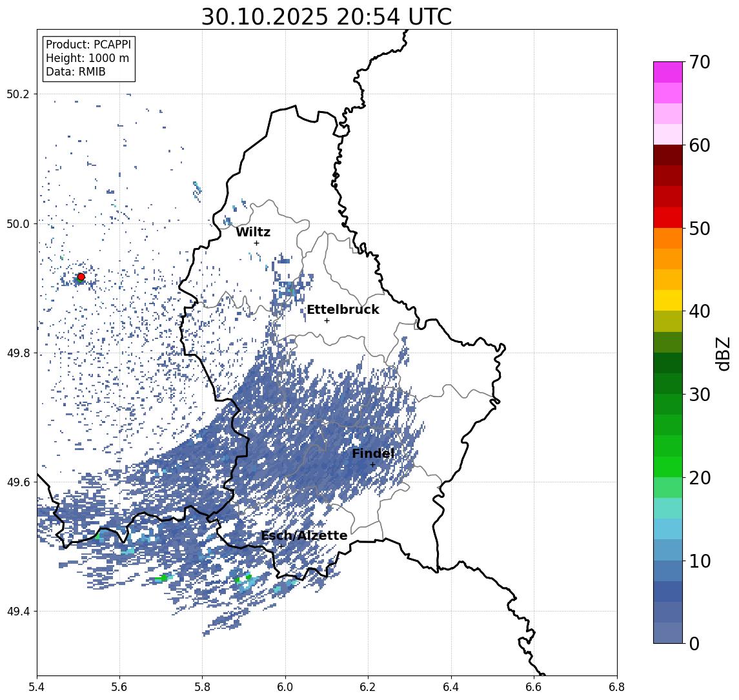
Task: Click the longitude tick label 6.6
Action: (534, 687)
